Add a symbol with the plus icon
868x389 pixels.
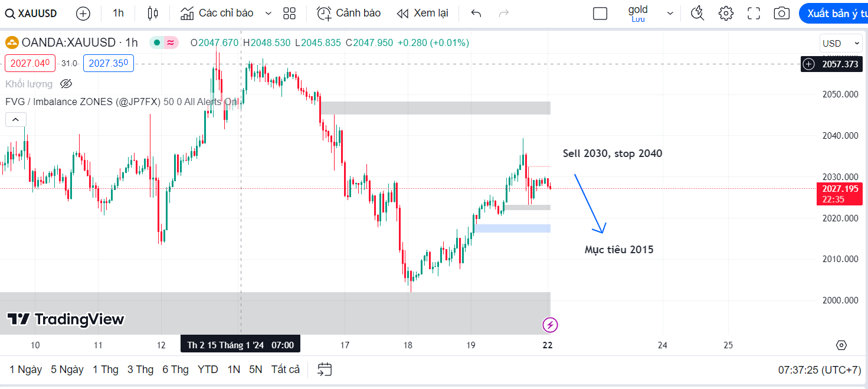coord(83,13)
